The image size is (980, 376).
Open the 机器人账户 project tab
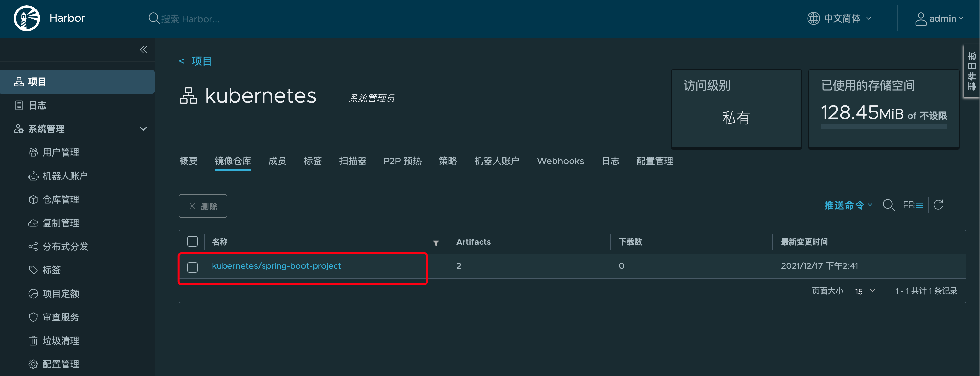497,161
